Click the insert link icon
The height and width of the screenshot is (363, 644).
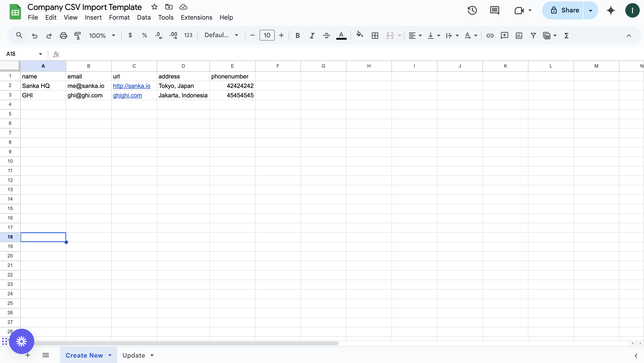(x=490, y=36)
